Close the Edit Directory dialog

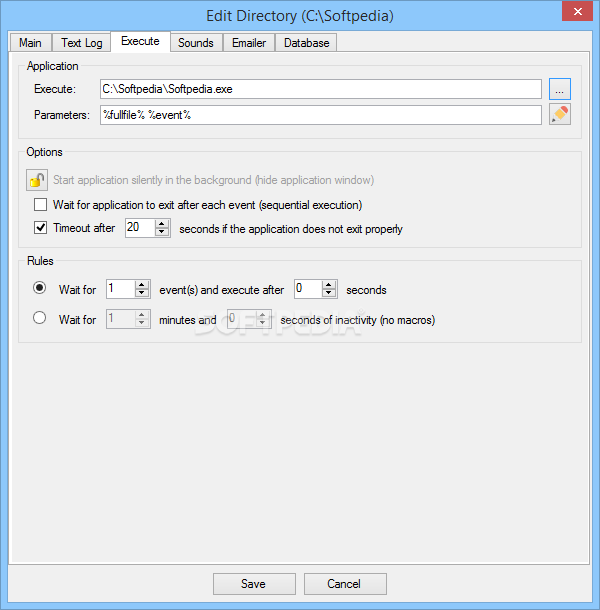pos(577,11)
